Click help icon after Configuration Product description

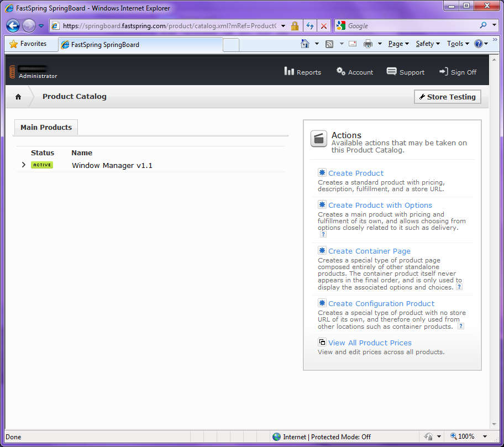[x=461, y=326]
